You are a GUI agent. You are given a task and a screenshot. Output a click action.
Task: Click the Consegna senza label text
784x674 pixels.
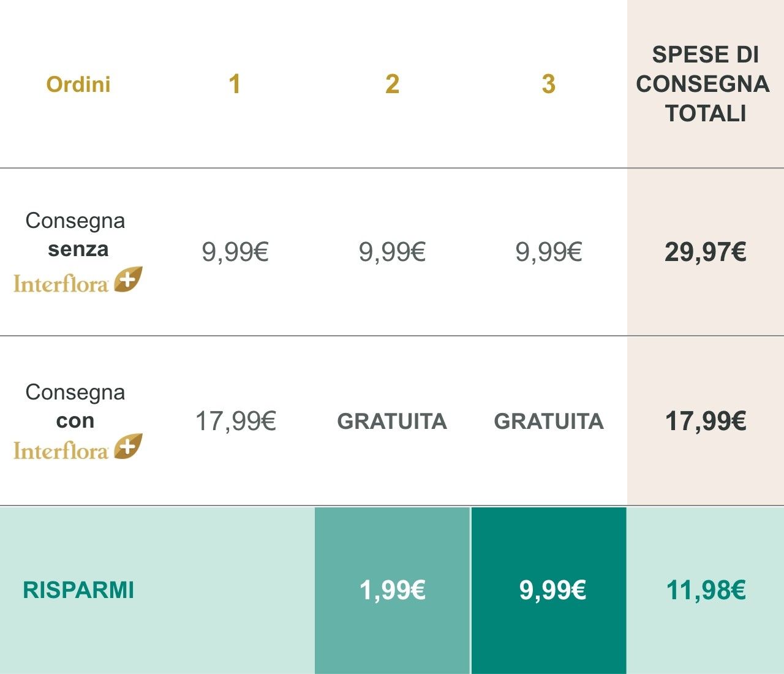click(x=75, y=235)
